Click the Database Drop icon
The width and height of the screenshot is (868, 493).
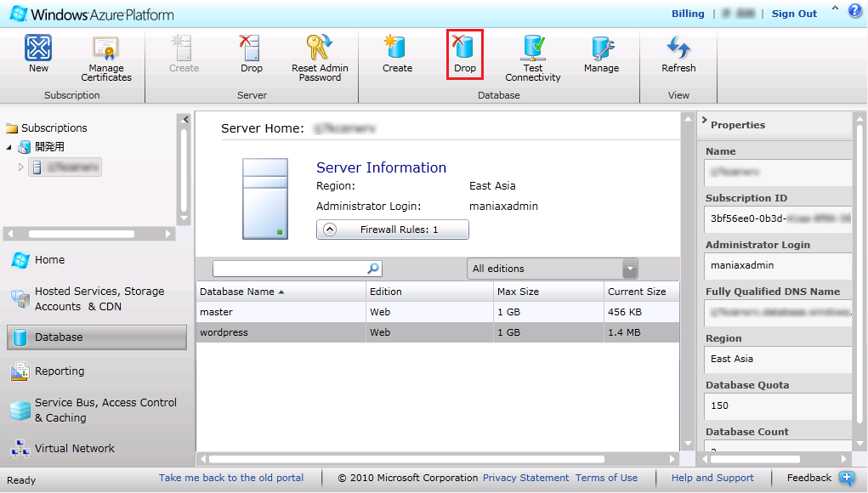[464, 48]
